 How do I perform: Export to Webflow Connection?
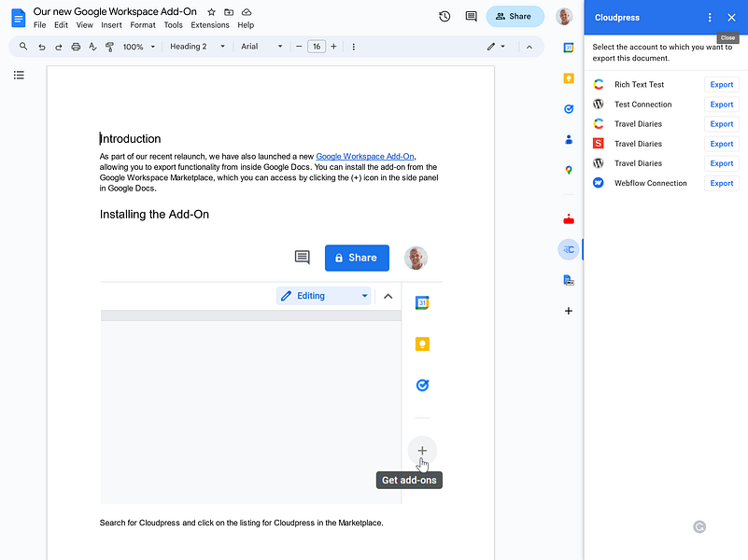(x=721, y=184)
